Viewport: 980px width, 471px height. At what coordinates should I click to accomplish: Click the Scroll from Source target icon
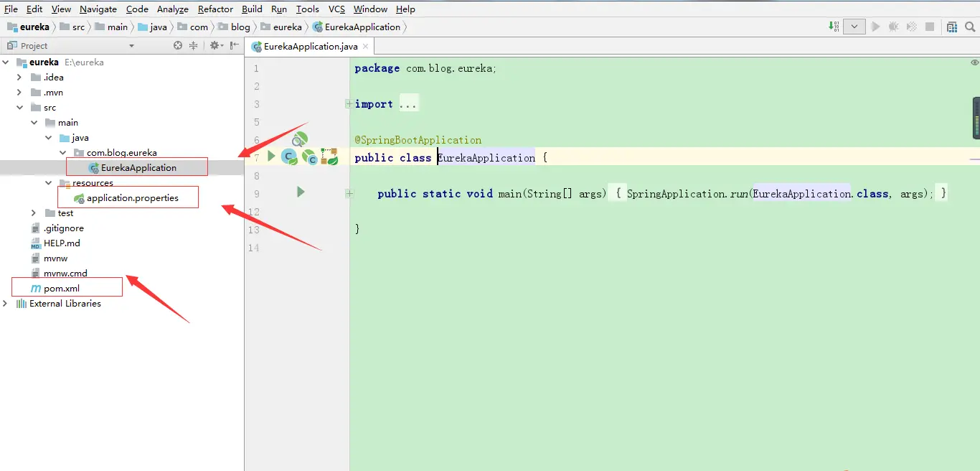point(178,45)
